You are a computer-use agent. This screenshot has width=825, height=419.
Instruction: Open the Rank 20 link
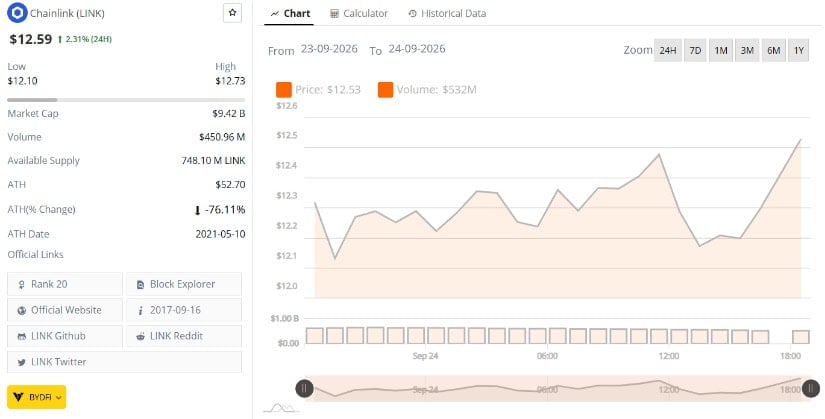click(65, 284)
